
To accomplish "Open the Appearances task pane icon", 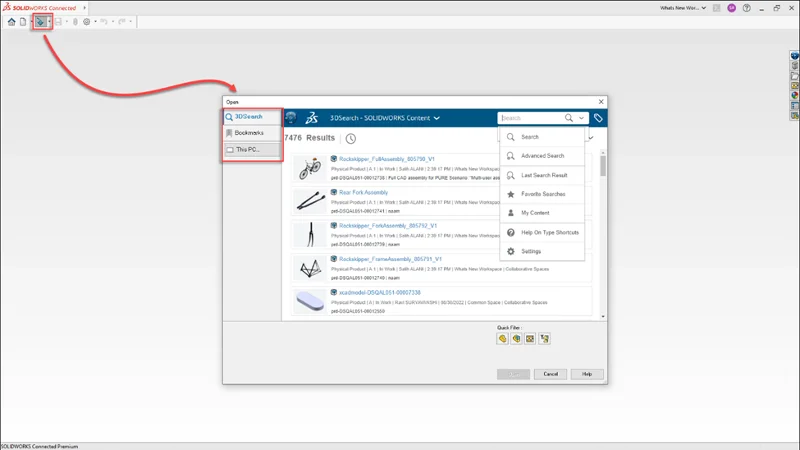I will (x=794, y=95).
